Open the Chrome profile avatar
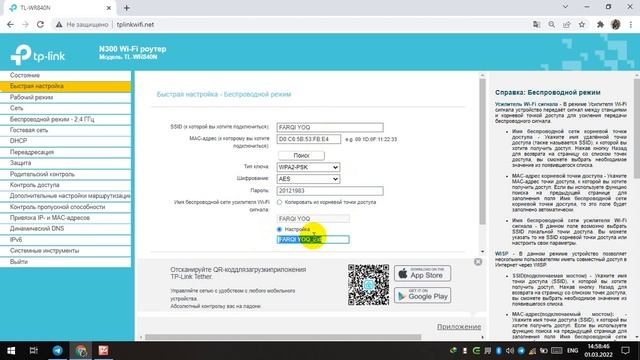Screen dimensions: 640x360 tap(616, 24)
